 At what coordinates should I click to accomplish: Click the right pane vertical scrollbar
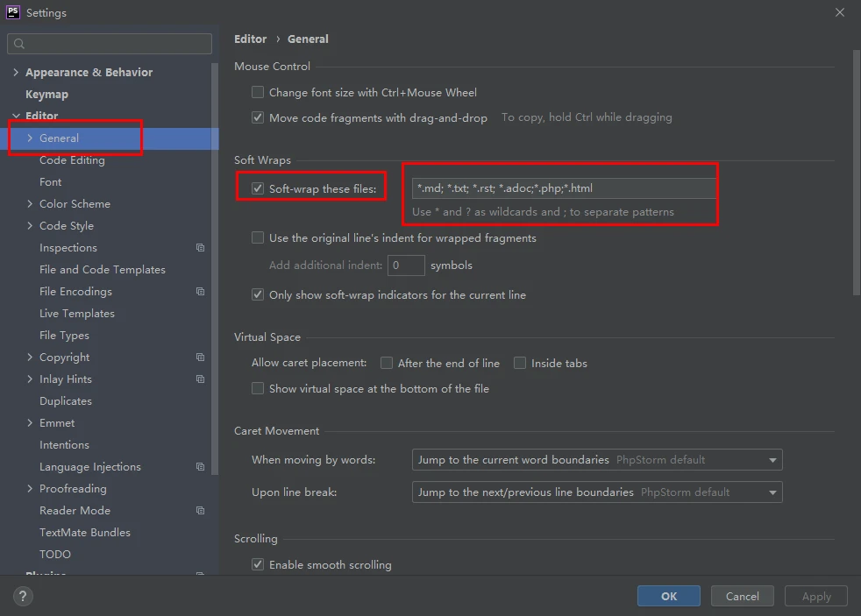coord(856,175)
